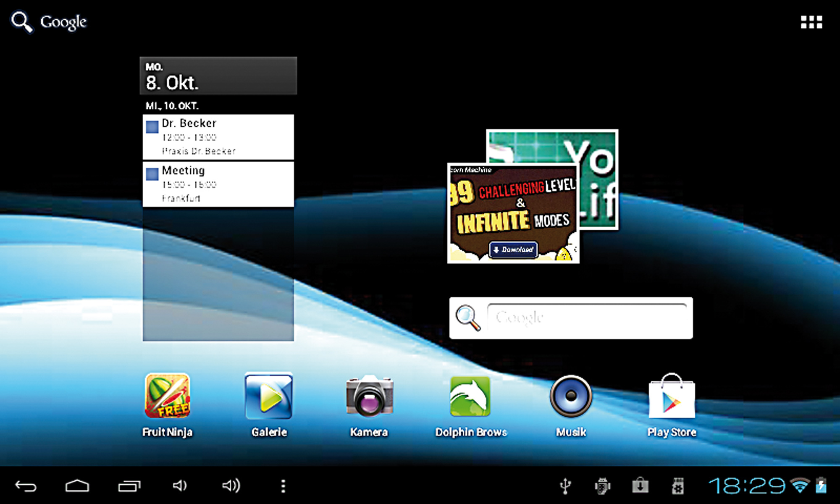Open the all apps grid

point(811,22)
